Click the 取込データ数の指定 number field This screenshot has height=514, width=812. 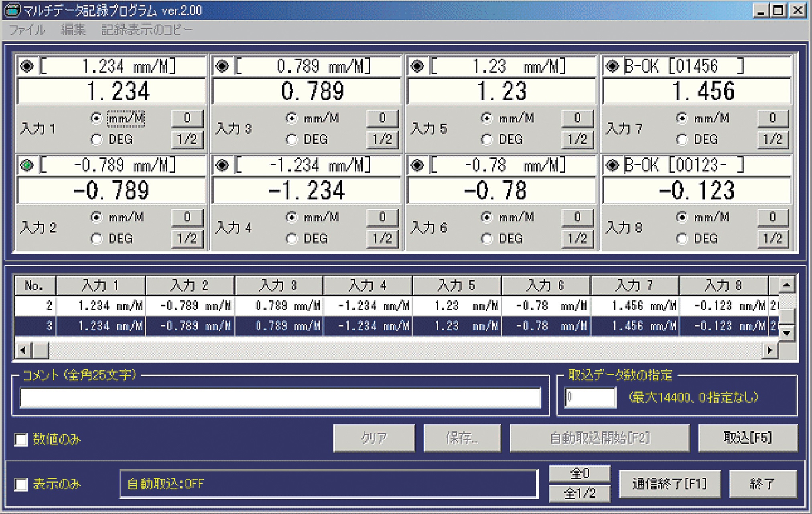[x=590, y=398]
